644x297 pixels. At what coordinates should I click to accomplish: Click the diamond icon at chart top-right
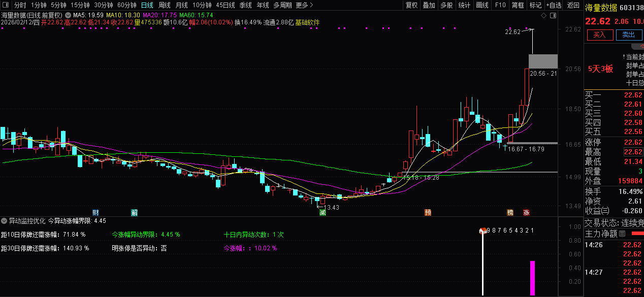point(544,16)
